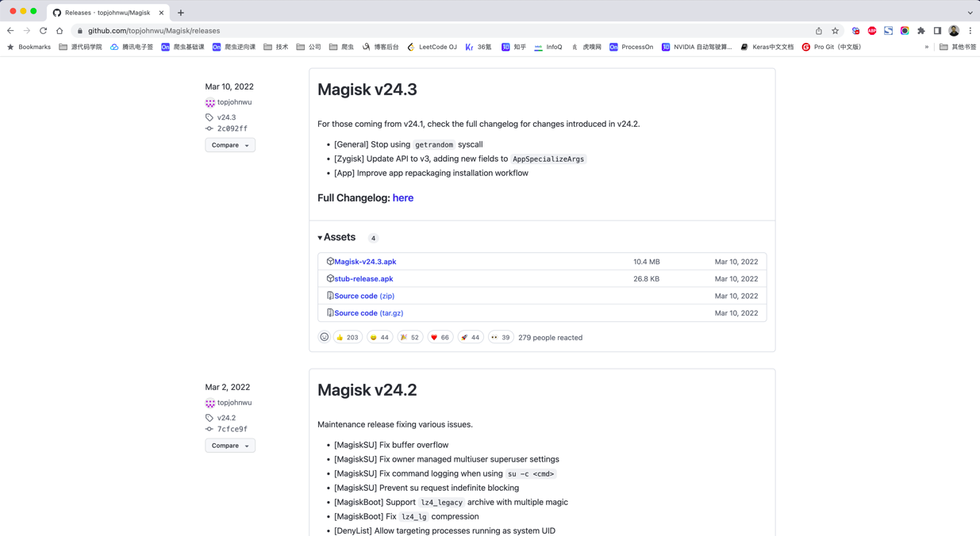Image resolution: width=980 pixels, height=536 pixels.
Task: Go back to the previous page
Action: tap(10, 31)
